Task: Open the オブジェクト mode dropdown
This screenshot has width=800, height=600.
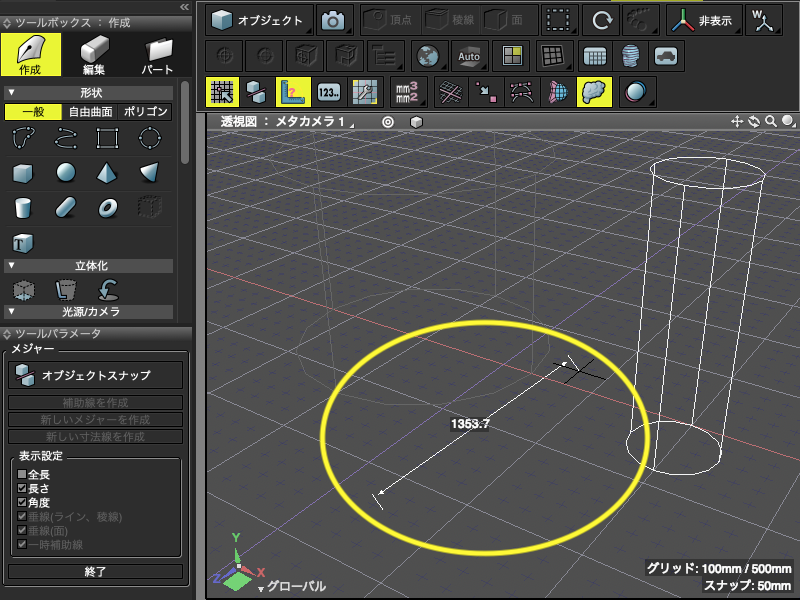Action: point(260,20)
